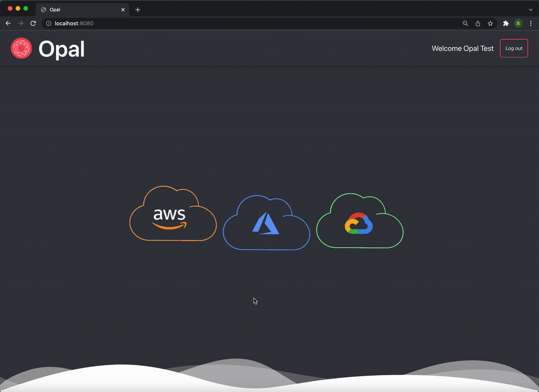Viewport: 539px width, 392px height.
Task: Open the extensions puzzle icon
Action: click(506, 24)
